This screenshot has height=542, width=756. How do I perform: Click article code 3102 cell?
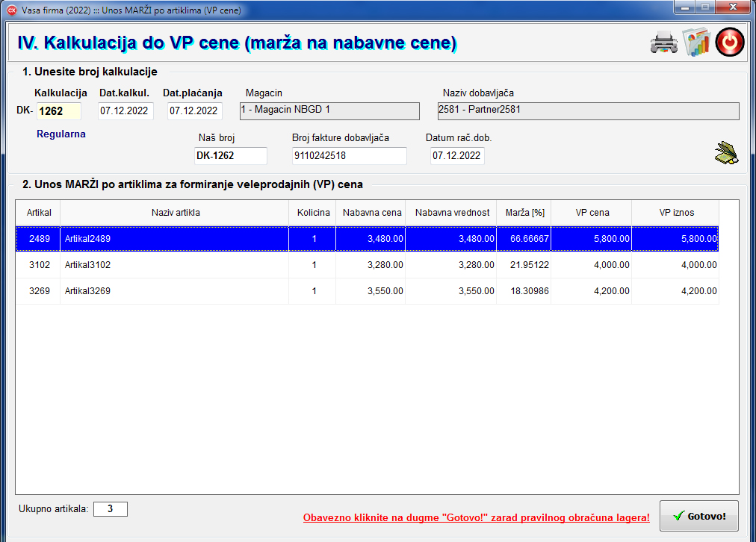pyautogui.click(x=39, y=264)
